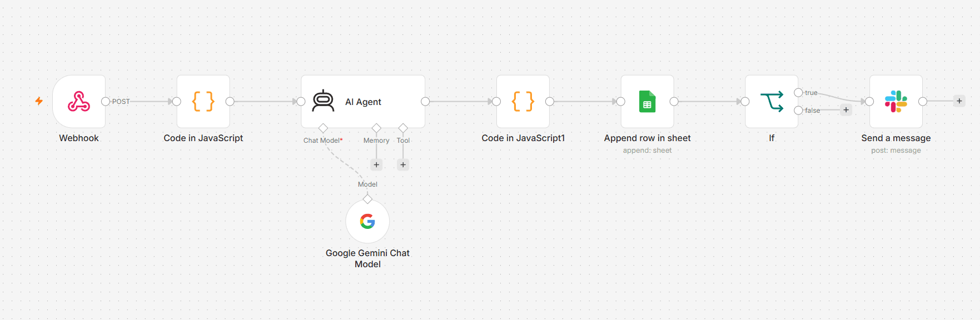980x320 pixels.
Task: Open the Webhook trigger node
Action: pyautogui.click(x=79, y=102)
